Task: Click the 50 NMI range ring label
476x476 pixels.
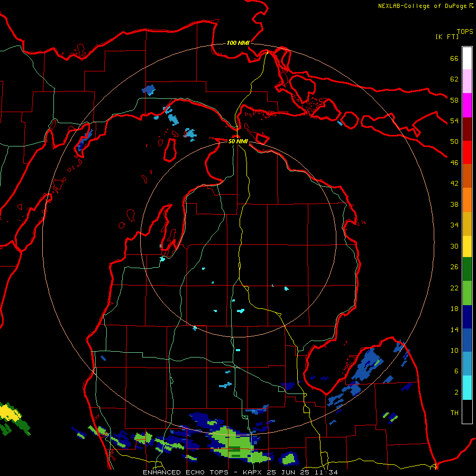Action: tap(238, 141)
